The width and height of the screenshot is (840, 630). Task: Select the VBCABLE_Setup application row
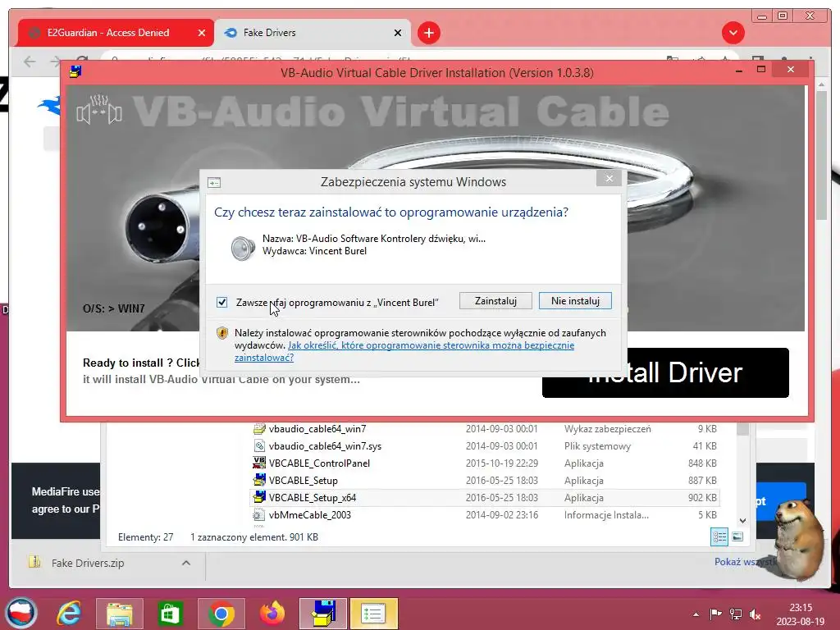point(485,481)
